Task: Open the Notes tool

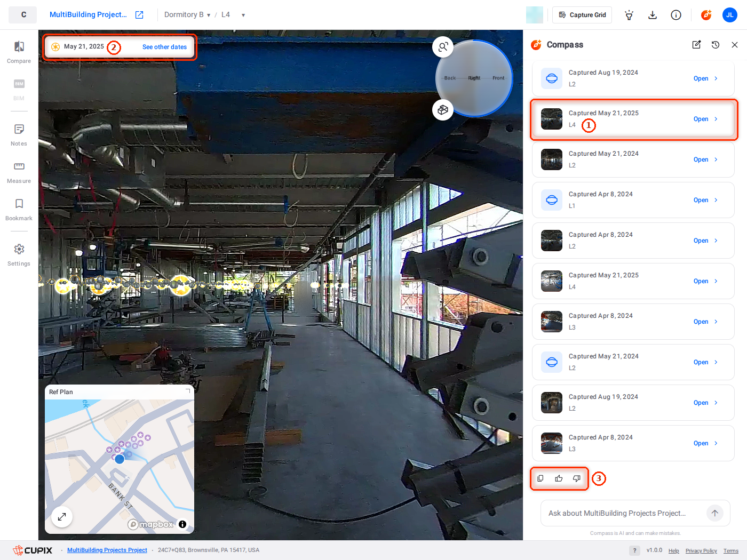Action: click(19, 135)
